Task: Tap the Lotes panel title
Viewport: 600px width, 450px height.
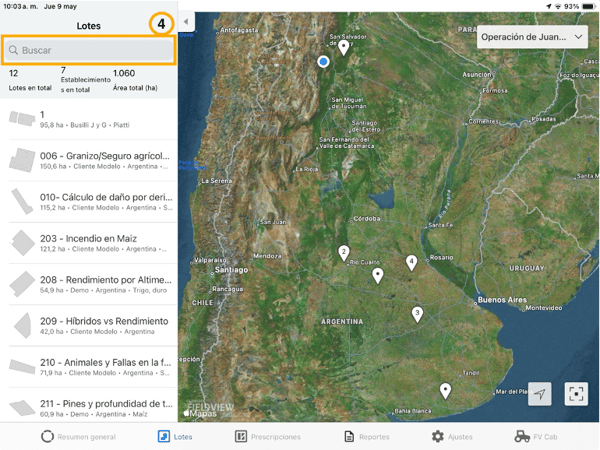Action: tap(88, 26)
